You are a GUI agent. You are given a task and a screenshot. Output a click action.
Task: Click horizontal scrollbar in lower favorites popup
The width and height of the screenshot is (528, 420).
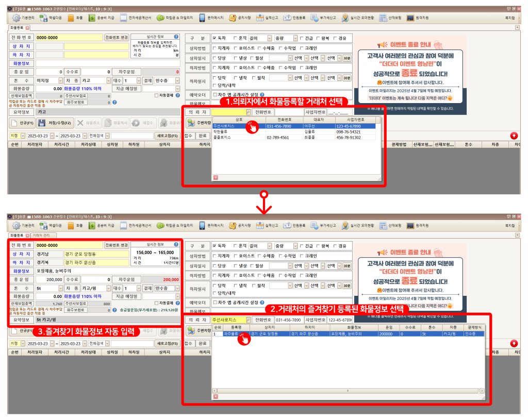click(348, 391)
